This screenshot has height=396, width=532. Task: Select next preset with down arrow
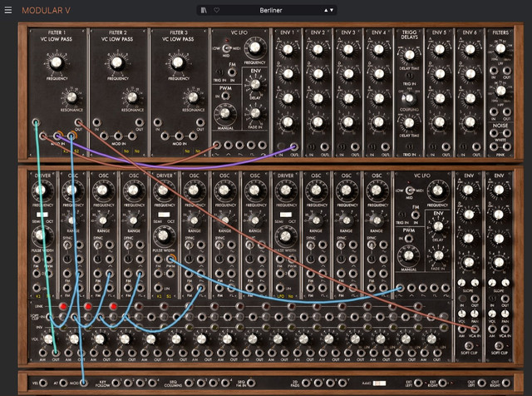(332, 10)
